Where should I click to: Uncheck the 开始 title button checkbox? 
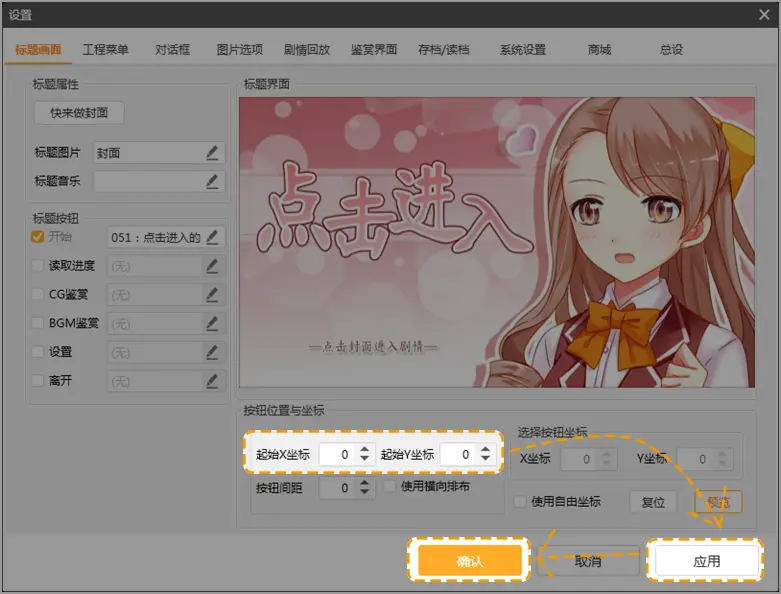click(x=38, y=237)
